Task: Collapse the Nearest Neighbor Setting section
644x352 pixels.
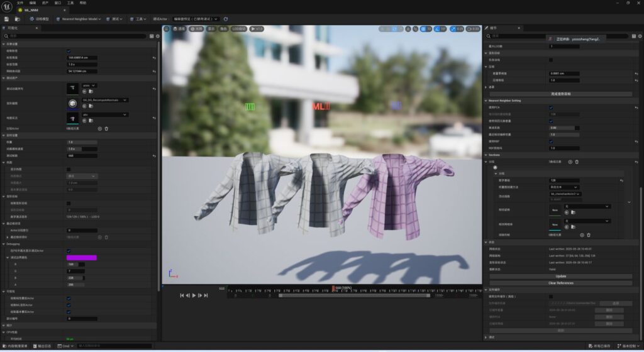Action: pyautogui.click(x=486, y=101)
